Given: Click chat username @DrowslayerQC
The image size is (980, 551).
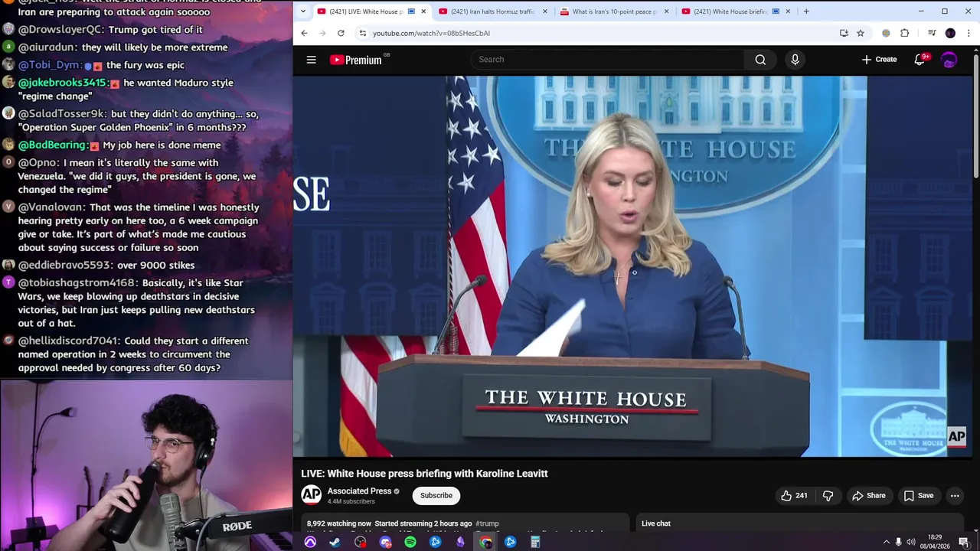Looking at the screenshot, I should click(x=61, y=30).
